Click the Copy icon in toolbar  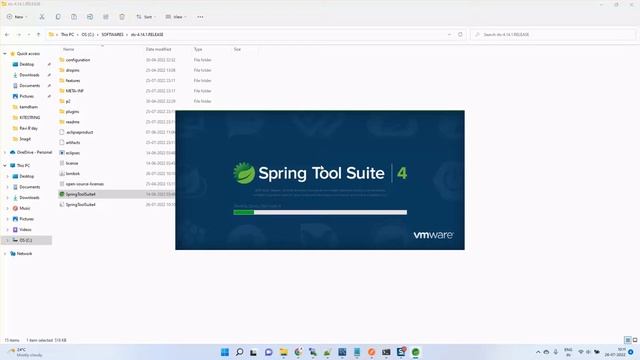click(58, 17)
